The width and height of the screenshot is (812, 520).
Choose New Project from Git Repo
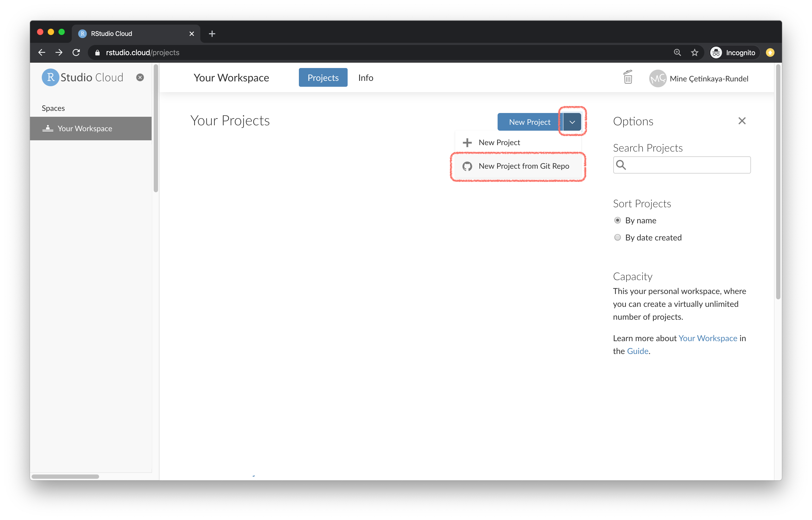523,166
